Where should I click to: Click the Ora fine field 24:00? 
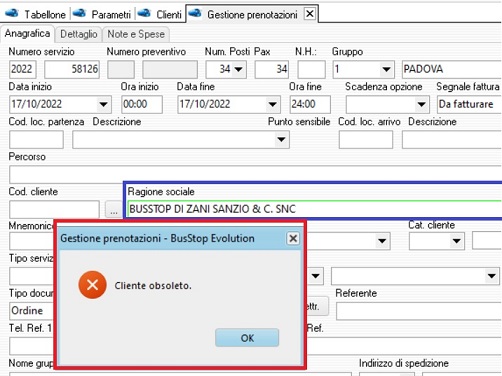[x=310, y=104]
